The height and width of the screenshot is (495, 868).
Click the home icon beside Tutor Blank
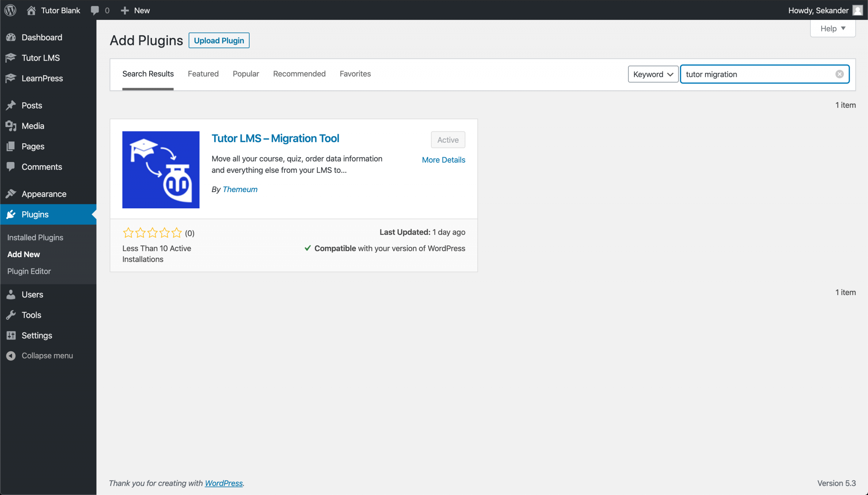(x=31, y=10)
